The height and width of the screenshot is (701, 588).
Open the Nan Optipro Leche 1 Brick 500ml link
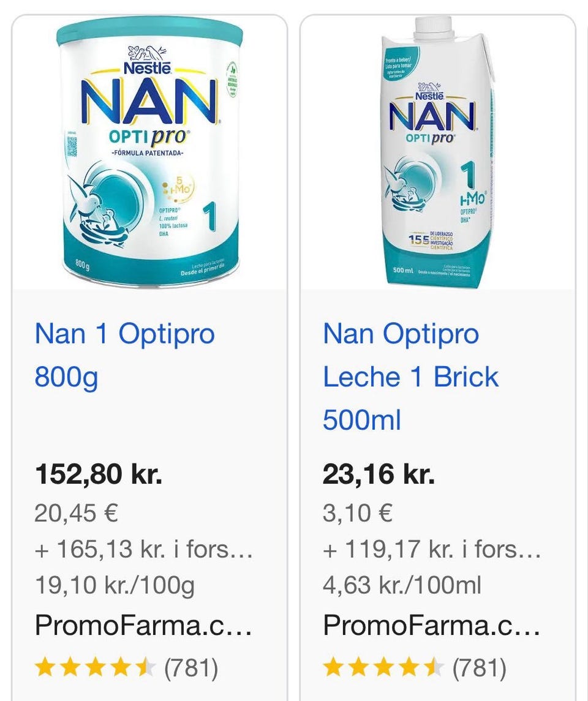(x=410, y=377)
